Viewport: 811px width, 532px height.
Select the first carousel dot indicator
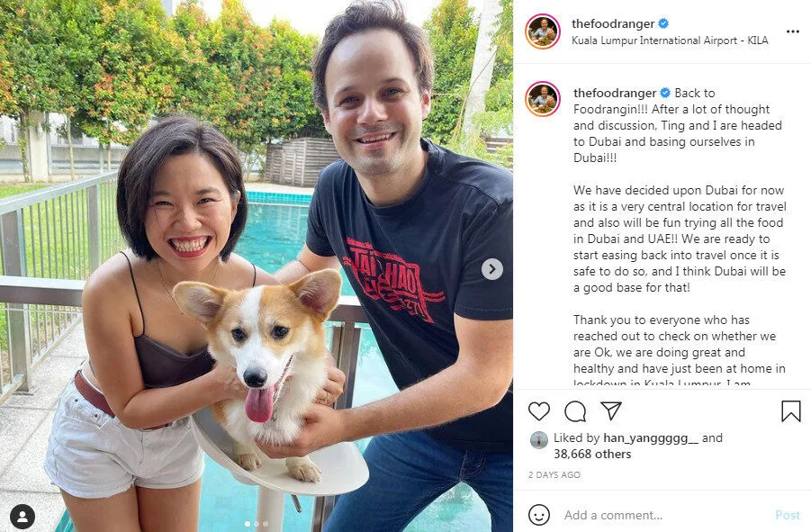[x=248, y=524]
